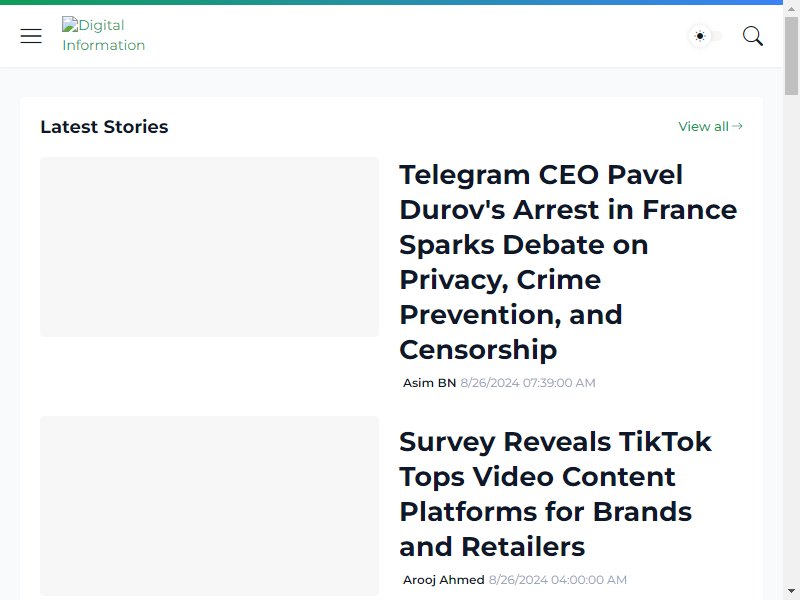Click the 8/26/2024 04:00:00 AM timestamp
Viewport: 800px width, 600px height.
pyautogui.click(x=558, y=580)
